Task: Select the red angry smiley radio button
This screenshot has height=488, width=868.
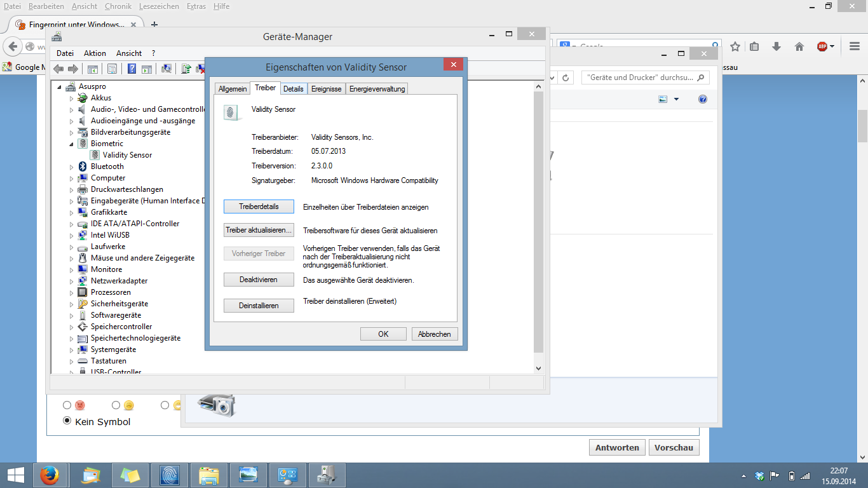Action: point(67,405)
